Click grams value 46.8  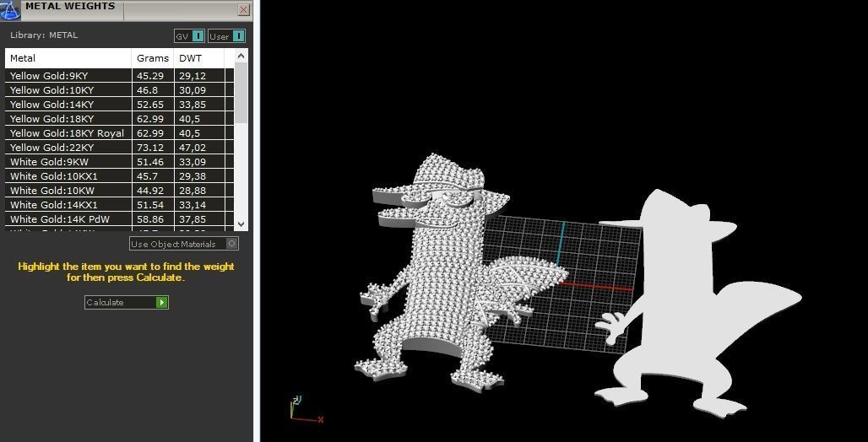click(x=147, y=90)
